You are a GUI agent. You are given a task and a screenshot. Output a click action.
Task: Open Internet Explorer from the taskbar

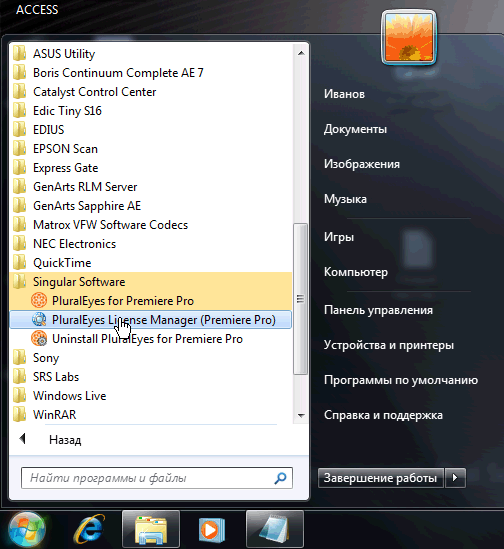90,529
